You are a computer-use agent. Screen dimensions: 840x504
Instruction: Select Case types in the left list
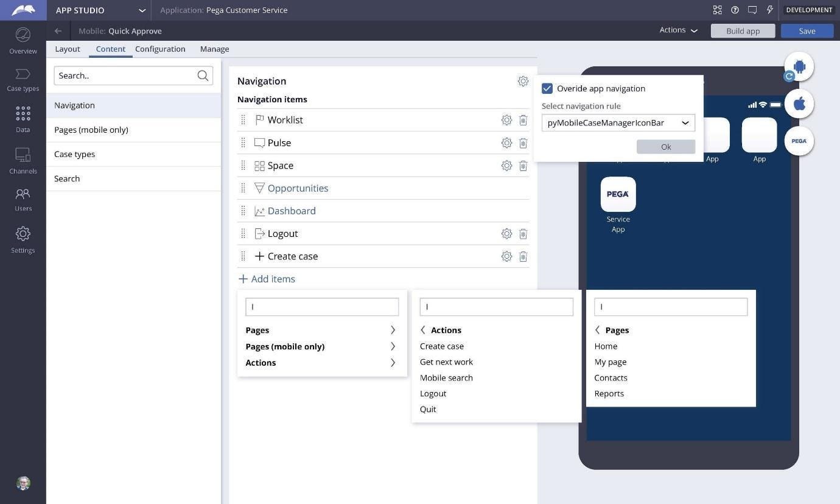pos(134,154)
